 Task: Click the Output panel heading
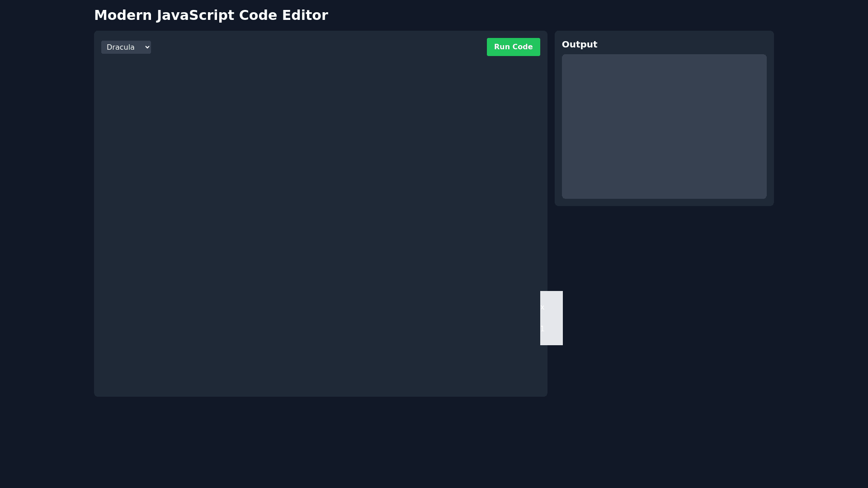tap(579, 44)
